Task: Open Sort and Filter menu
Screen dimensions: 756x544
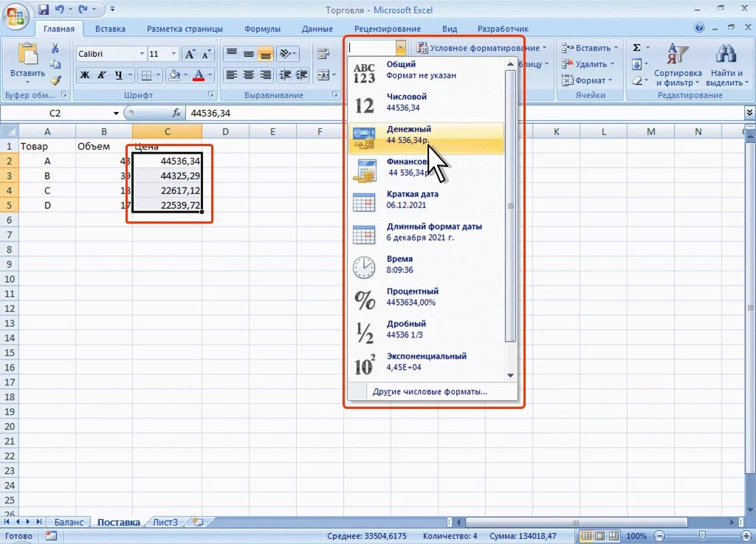Action: tap(678, 64)
